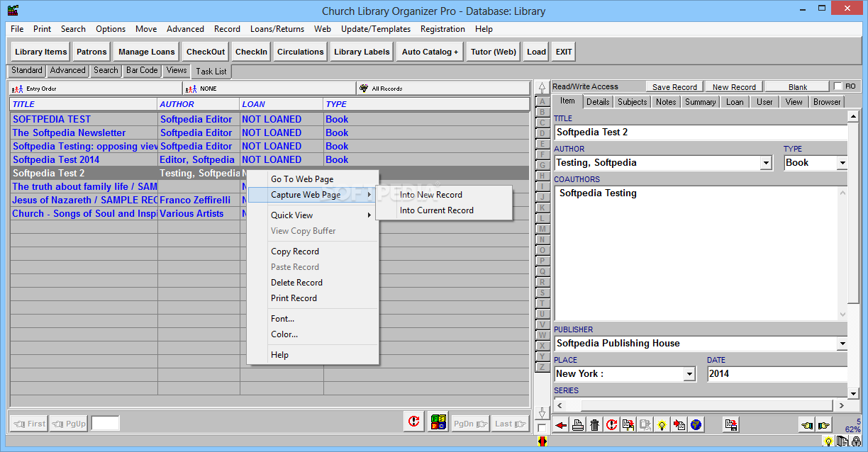Click the colored blocks icon below the list
The width and height of the screenshot is (868, 452).
438,422
